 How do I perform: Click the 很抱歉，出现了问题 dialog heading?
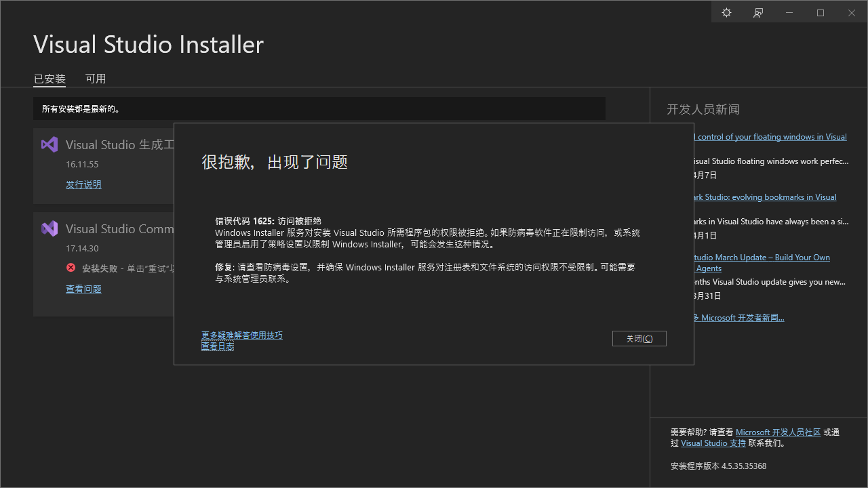(x=275, y=162)
